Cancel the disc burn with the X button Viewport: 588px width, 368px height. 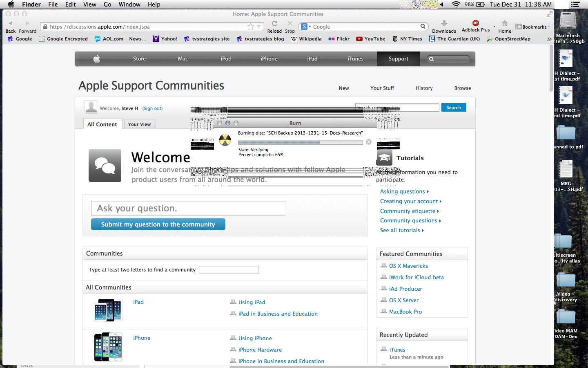[369, 142]
